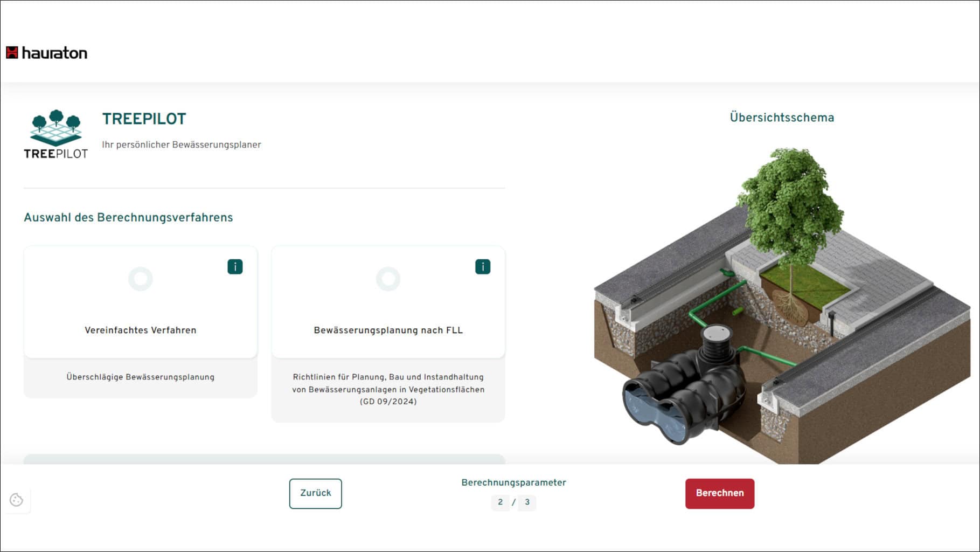
Task: Select the Bewässerungsplanung nach FLL radio button
Action: (388, 279)
